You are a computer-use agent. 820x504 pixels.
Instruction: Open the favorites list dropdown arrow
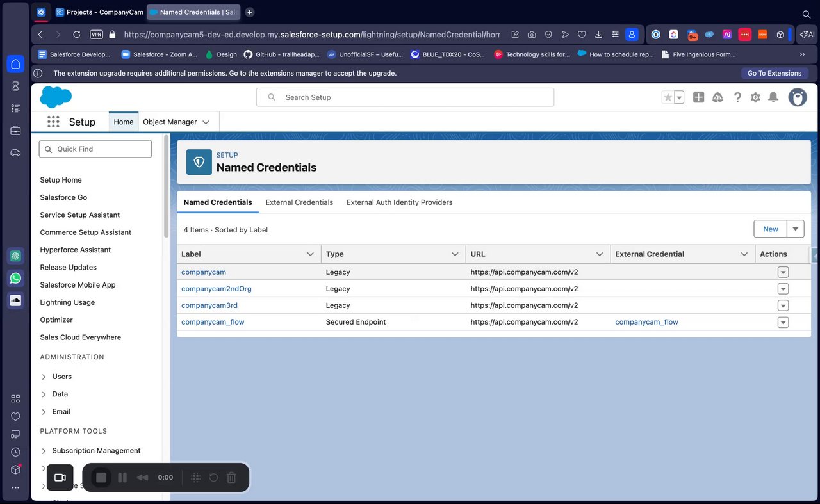(x=679, y=97)
